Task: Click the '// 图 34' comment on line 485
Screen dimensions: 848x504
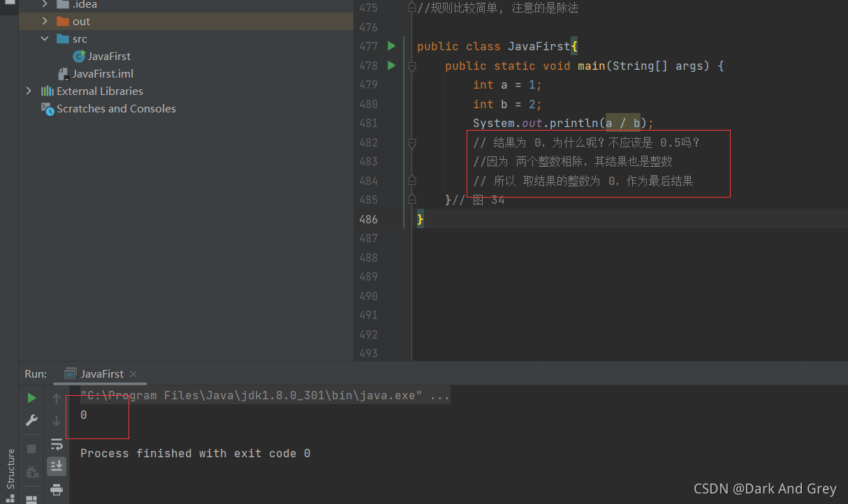Action: tap(478, 200)
